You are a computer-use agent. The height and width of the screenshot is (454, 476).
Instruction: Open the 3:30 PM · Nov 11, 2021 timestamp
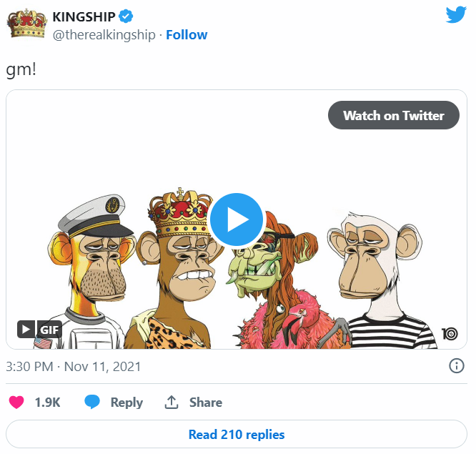(73, 367)
